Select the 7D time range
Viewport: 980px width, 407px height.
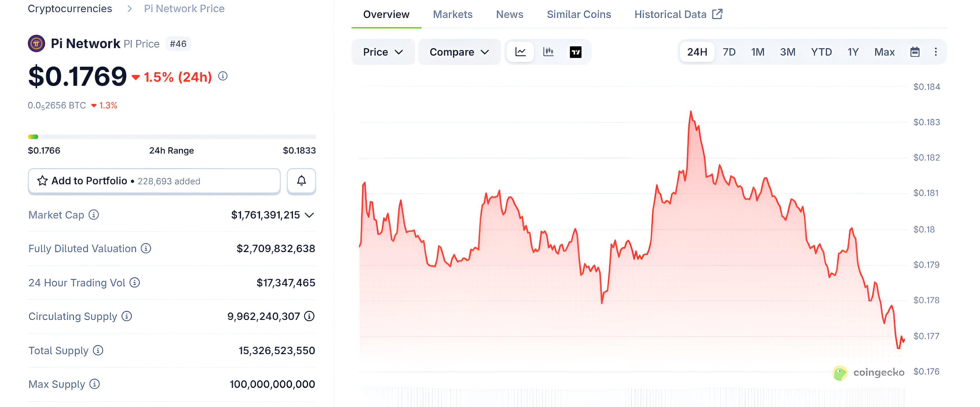(x=729, y=52)
